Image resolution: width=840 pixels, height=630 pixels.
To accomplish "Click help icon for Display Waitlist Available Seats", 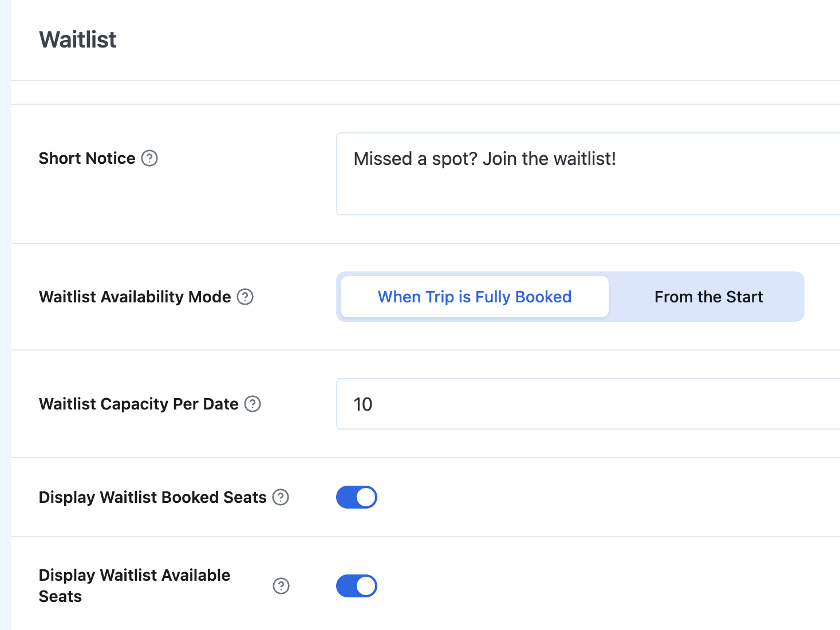I will tap(281, 586).
